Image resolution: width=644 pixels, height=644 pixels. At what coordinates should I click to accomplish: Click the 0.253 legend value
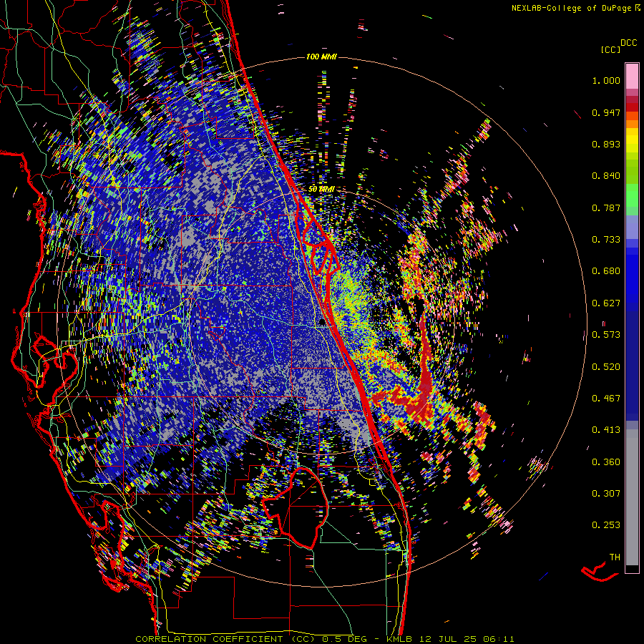(x=606, y=525)
